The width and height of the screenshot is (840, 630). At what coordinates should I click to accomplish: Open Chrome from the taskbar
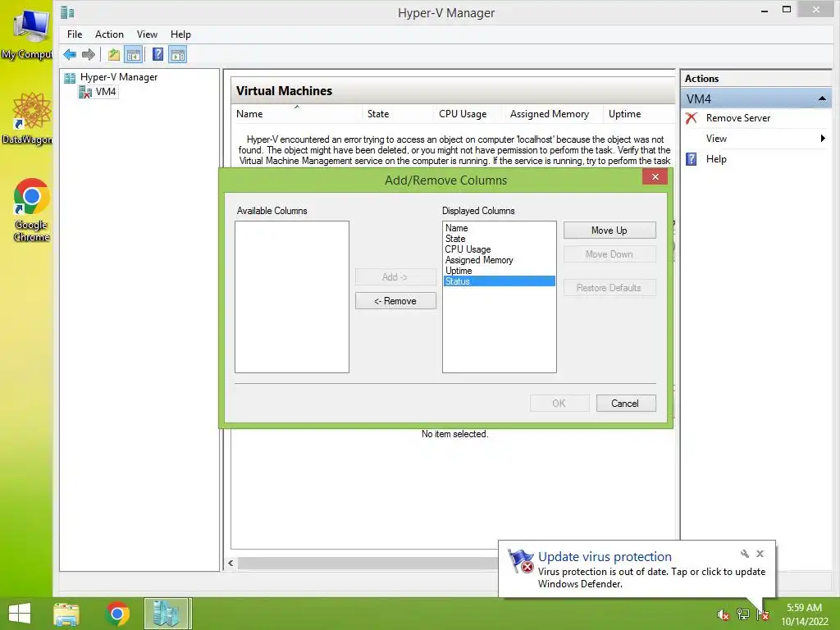(117, 614)
